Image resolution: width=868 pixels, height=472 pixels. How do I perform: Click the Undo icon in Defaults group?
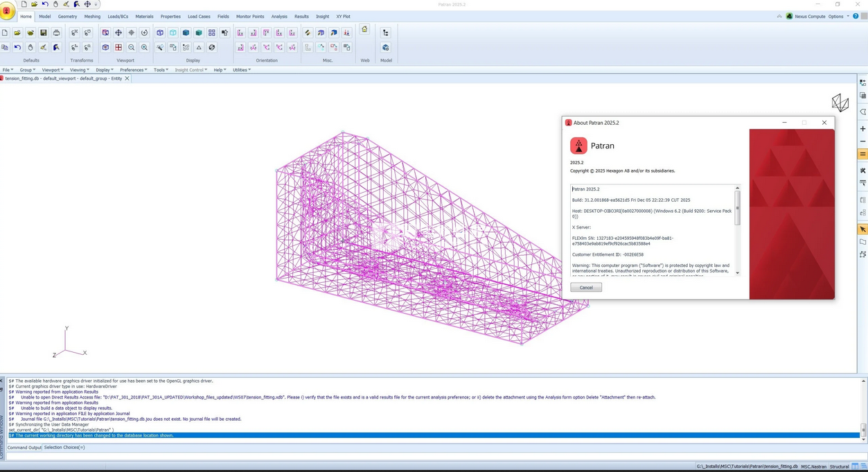17,48
